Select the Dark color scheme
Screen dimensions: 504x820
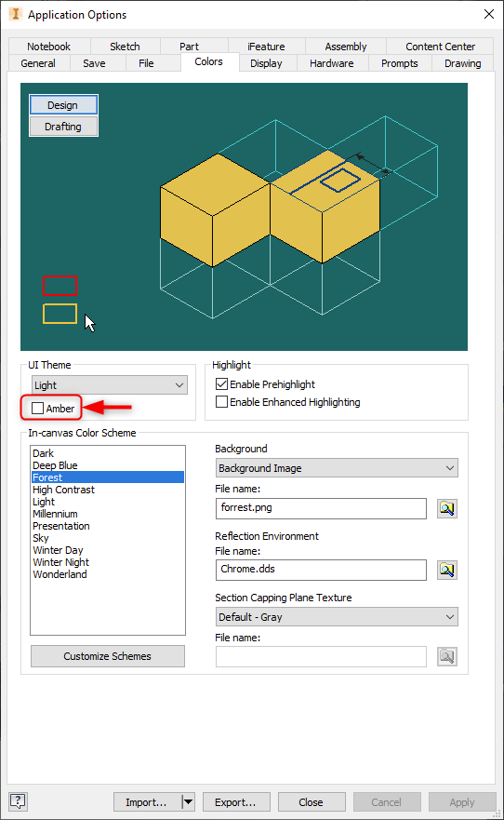108,453
